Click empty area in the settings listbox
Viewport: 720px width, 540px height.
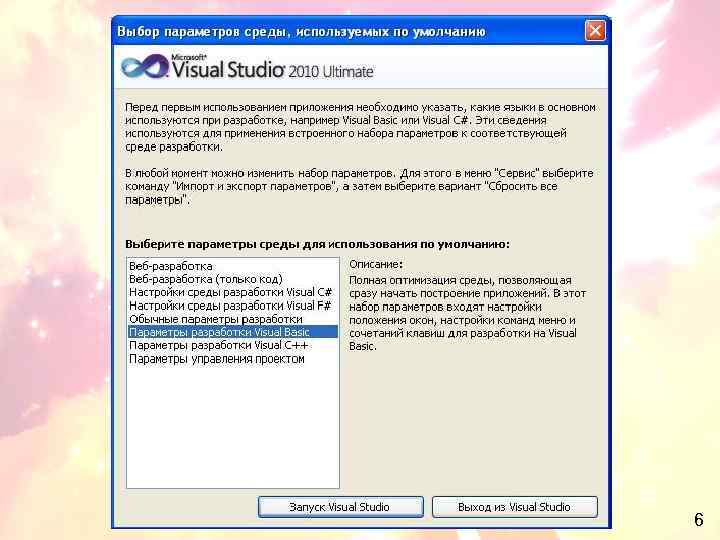coord(233,427)
